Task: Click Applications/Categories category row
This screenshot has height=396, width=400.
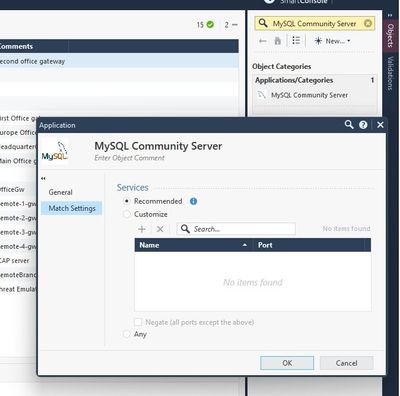Action: click(x=315, y=80)
